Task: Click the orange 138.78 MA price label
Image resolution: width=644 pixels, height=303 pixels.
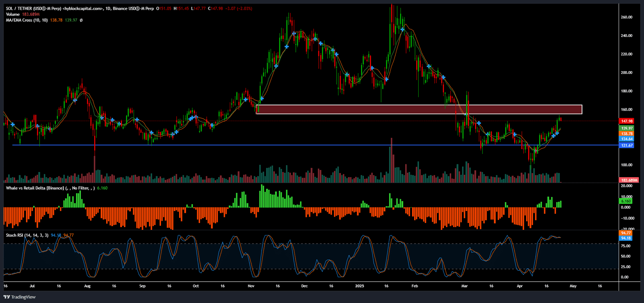Action: pyautogui.click(x=627, y=133)
